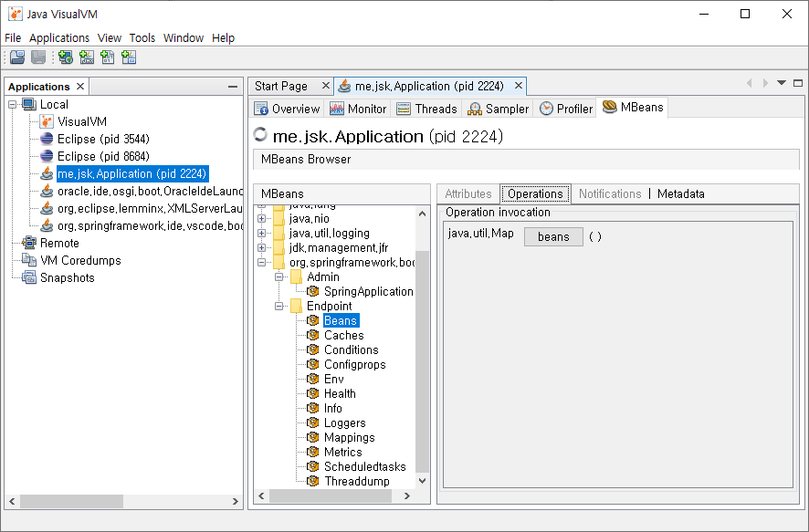Click the org.eclipse.lemminx Java icon
Screen dimensions: 809x532
pos(47,208)
